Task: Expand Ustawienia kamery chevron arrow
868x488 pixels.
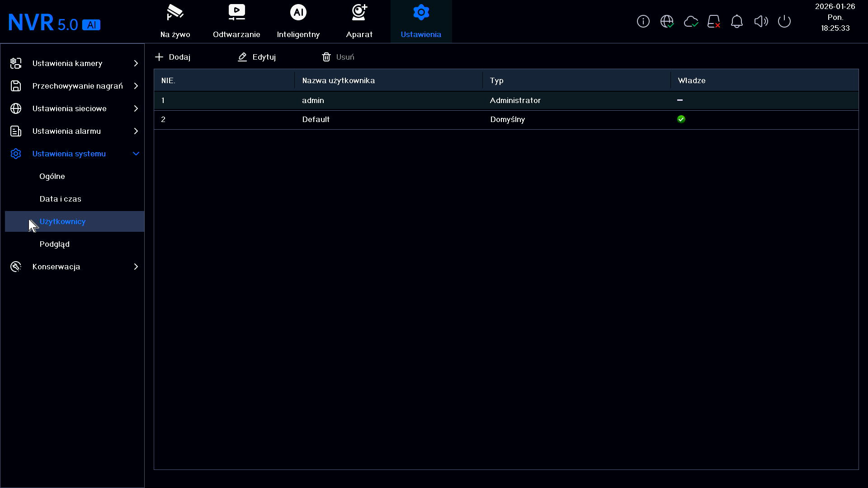Action: [136, 63]
